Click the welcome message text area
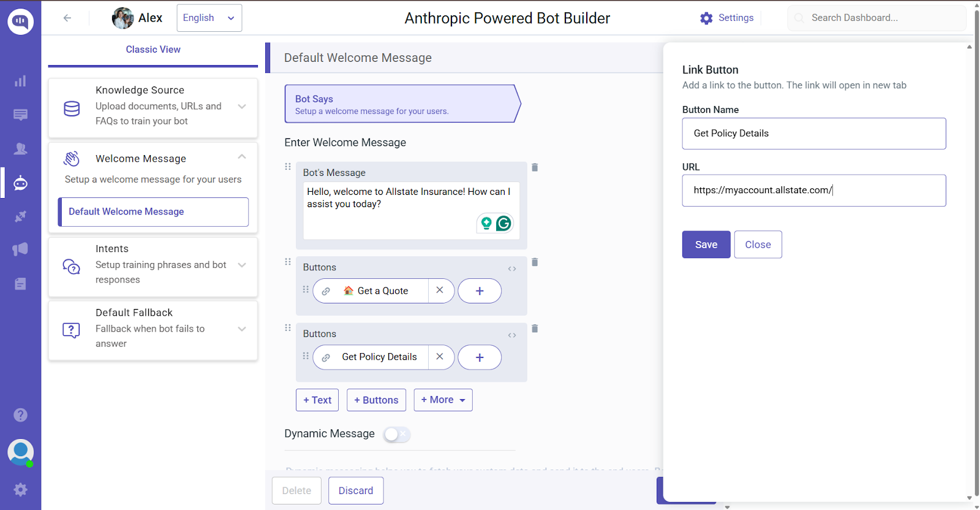Viewport: 980px width, 510px height. [412, 210]
